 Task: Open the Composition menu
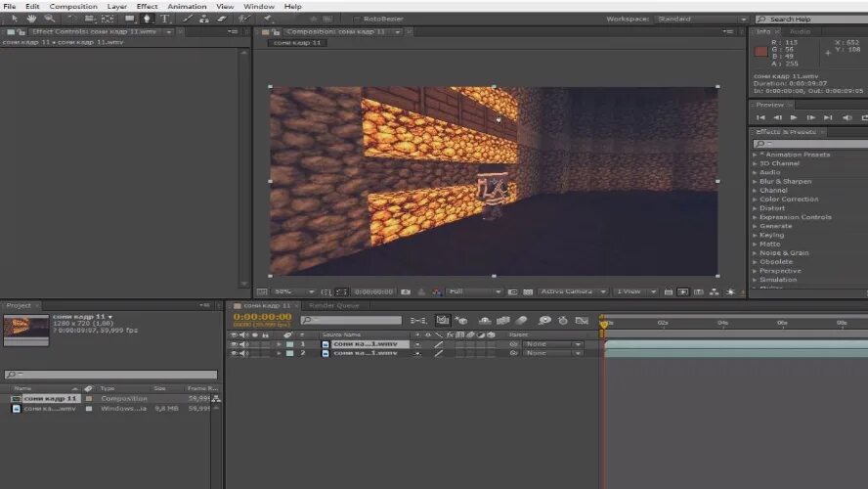pos(73,6)
